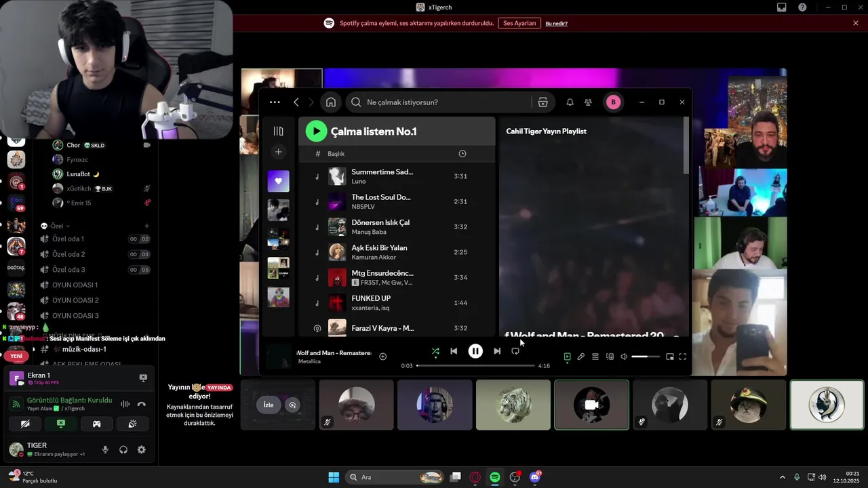Open Discord from the taskbar
Viewport: 868px width, 488px height.
coord(535,477)
